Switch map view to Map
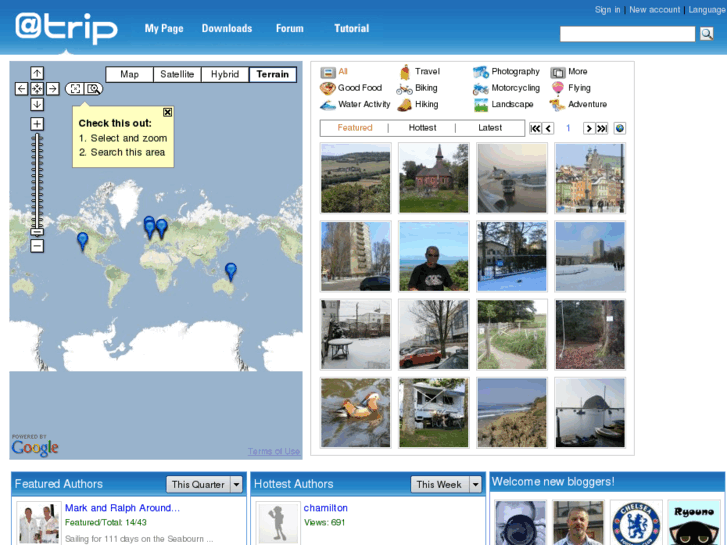 click(129, 74)
